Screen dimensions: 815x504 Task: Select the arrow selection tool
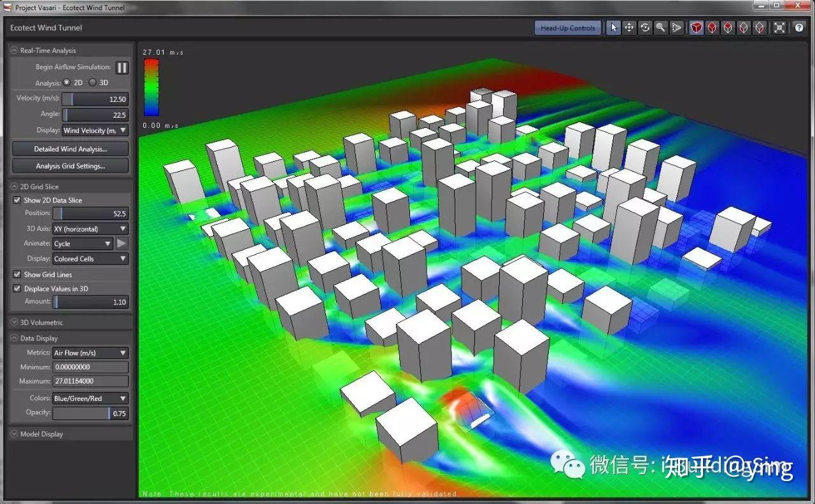pyautogui.click(x=613, y=27)
